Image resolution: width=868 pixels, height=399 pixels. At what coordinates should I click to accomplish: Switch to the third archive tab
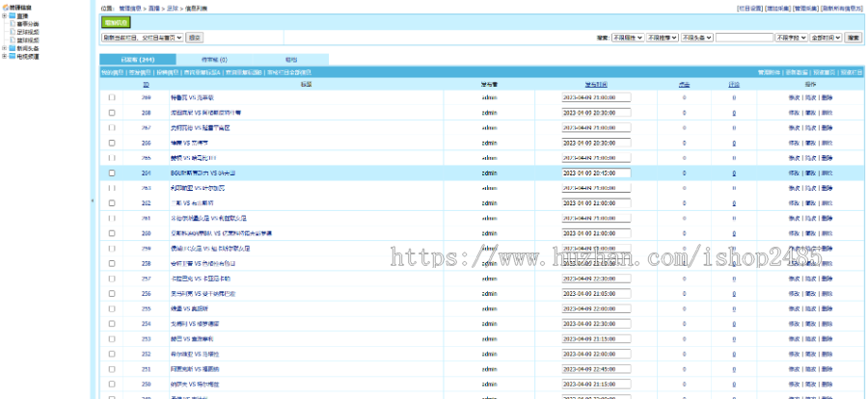[290, 59]
